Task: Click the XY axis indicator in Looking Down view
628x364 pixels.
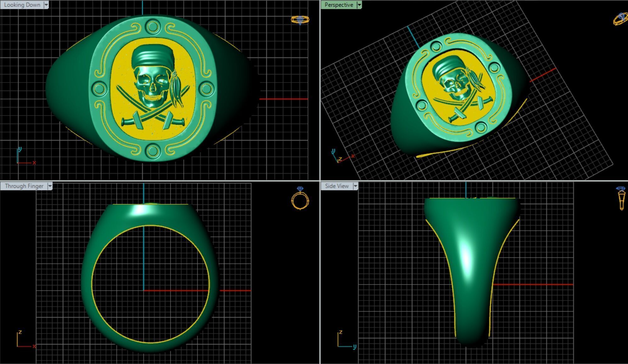Action: click(x=26, y=156)
